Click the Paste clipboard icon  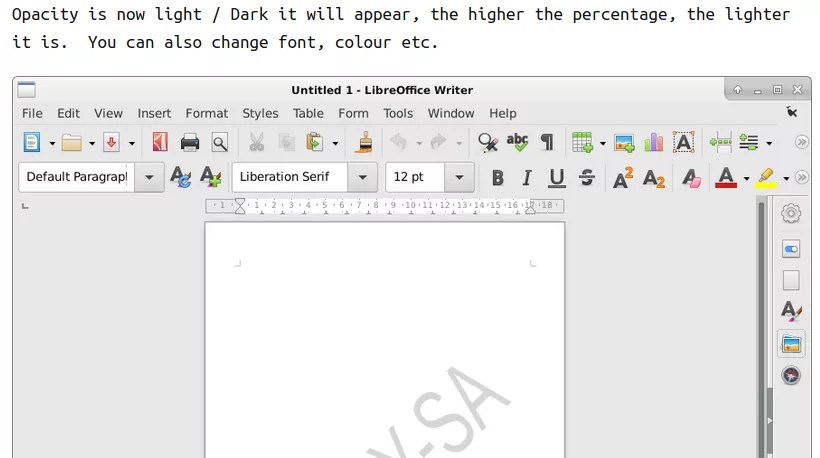(314, 142)
